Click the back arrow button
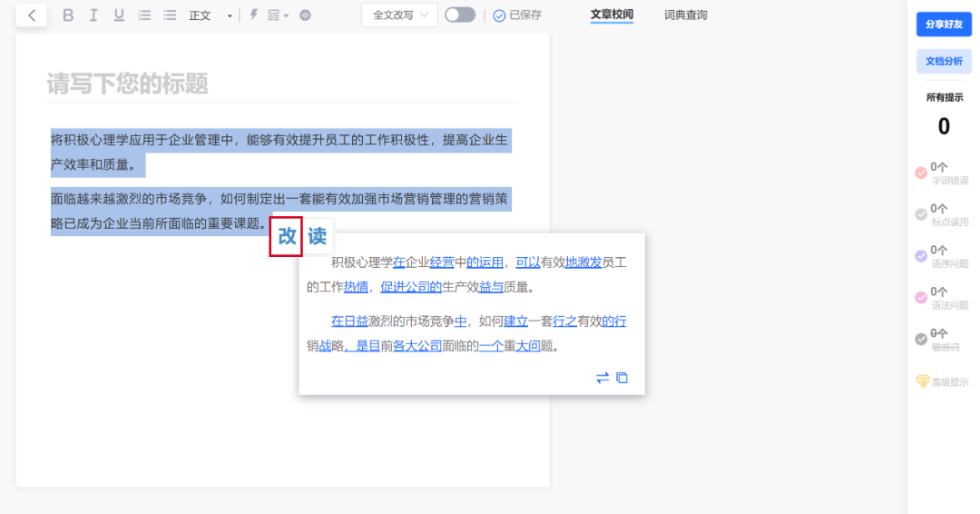Screen dimensions: 980x514 pos(32,15)
